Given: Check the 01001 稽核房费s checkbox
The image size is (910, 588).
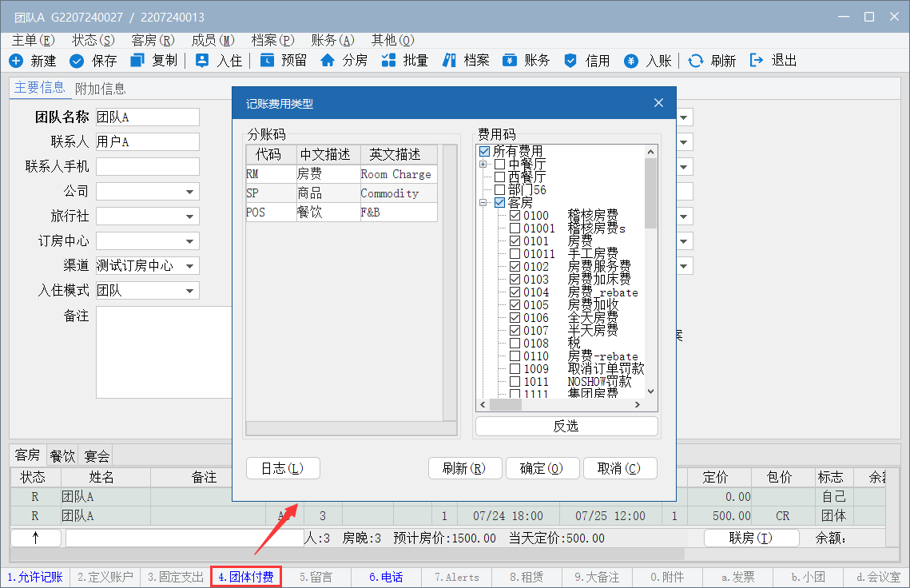Looking at the screenshot, I should point(515,228).
